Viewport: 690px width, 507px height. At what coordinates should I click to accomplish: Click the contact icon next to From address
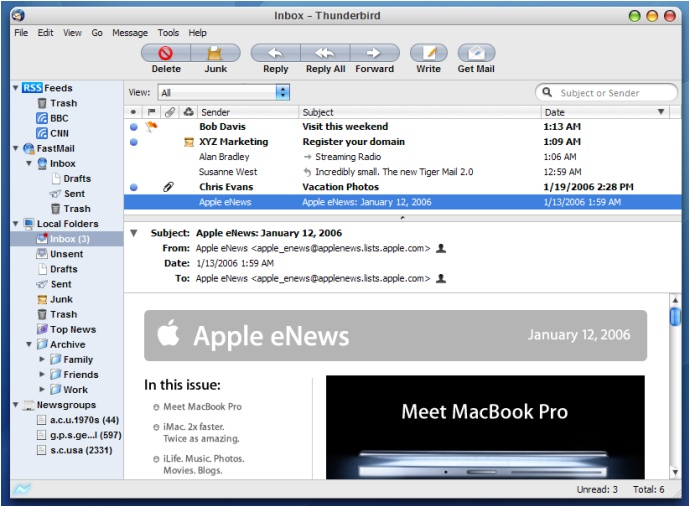(440, 248)
